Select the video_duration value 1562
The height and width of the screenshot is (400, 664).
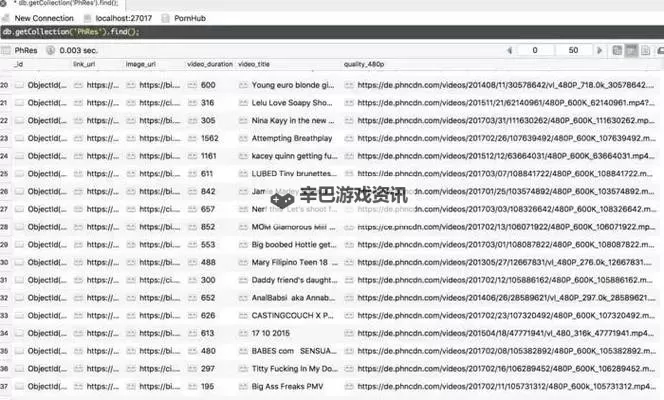[210, 138]
